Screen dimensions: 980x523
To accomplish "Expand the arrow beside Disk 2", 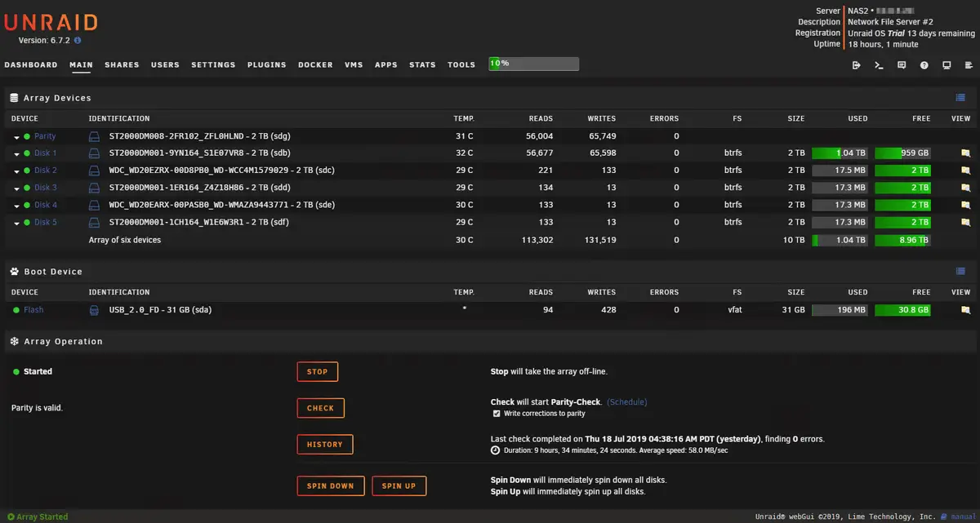I will [x=16, y=171].
